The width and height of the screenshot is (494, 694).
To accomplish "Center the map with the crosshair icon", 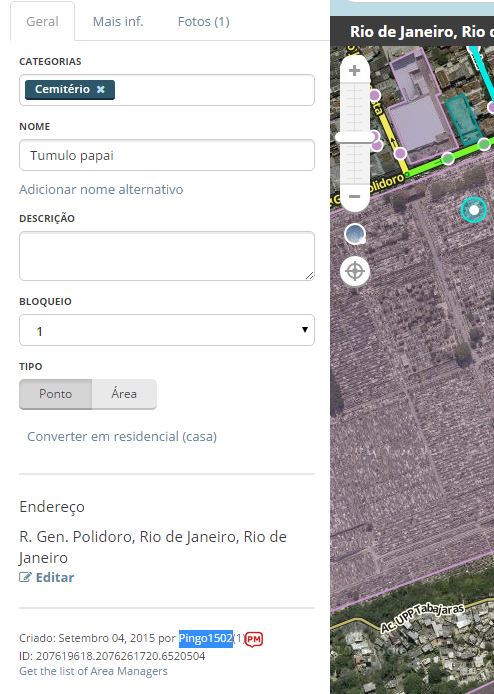I will [x=355, y=271].
